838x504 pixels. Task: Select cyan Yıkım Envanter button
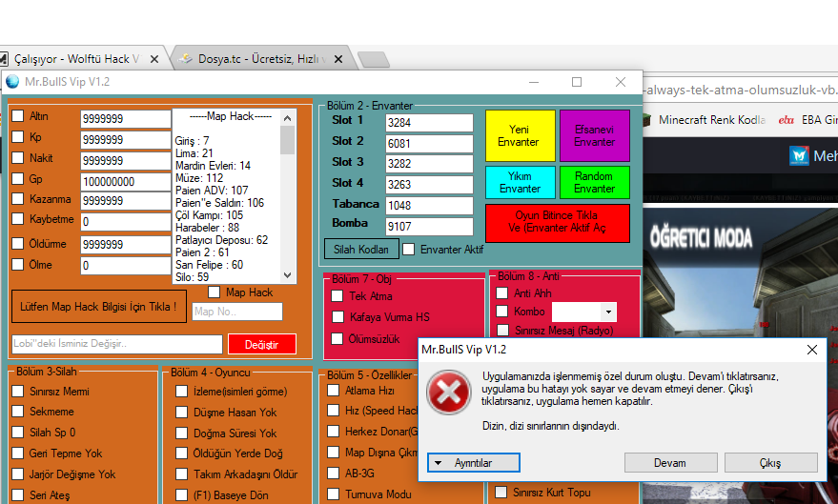tap(520, 182)
